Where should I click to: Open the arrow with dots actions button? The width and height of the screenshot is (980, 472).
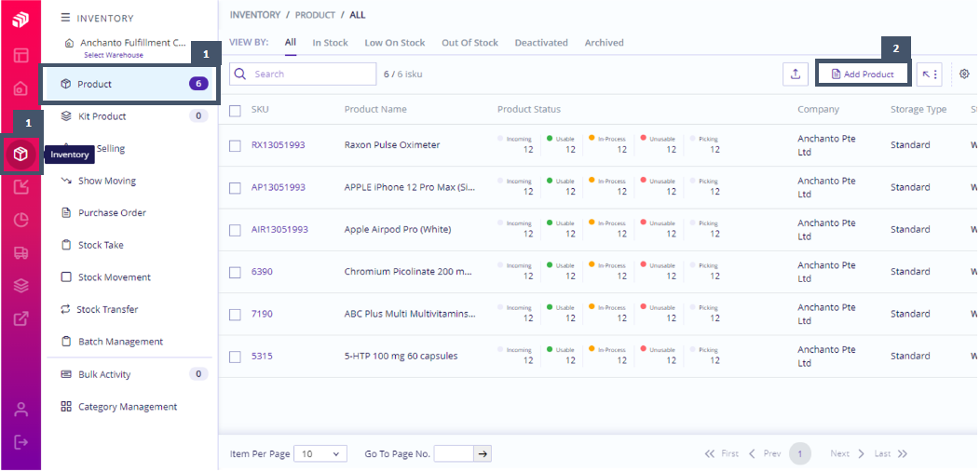pyautogui.click(x=929, y=74)
